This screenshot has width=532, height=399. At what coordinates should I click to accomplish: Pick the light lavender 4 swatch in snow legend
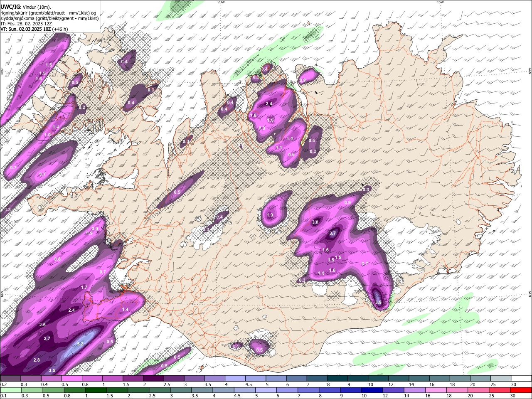coord(235,379)
